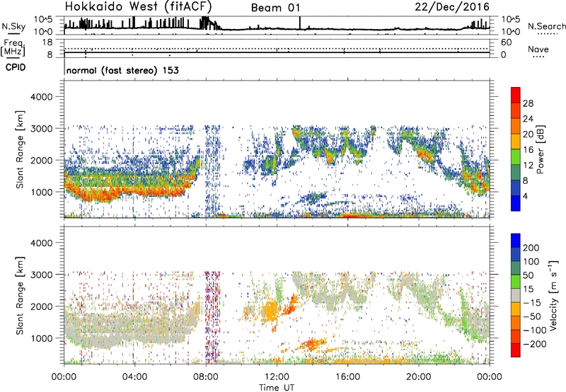This screenshot has height=392, width=566.
Task: Click the -200 label on the Velocity color bar
Action: (x=534, y=344)
